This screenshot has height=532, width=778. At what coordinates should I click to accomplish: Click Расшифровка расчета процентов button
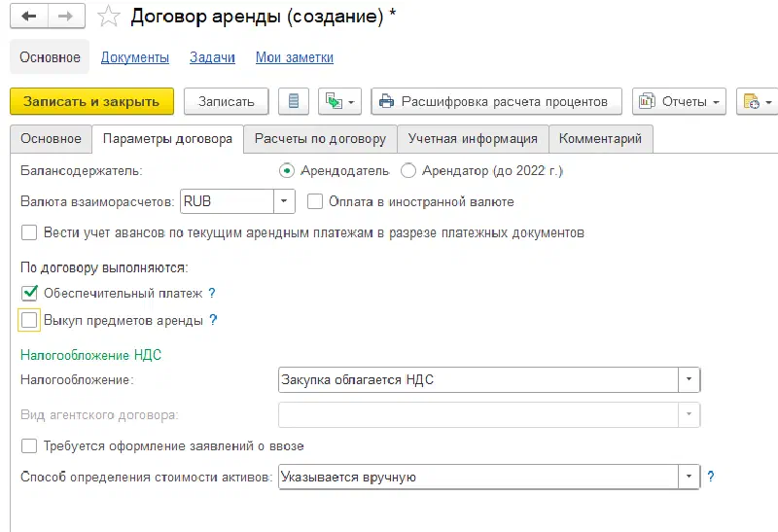tap(496, 101)
